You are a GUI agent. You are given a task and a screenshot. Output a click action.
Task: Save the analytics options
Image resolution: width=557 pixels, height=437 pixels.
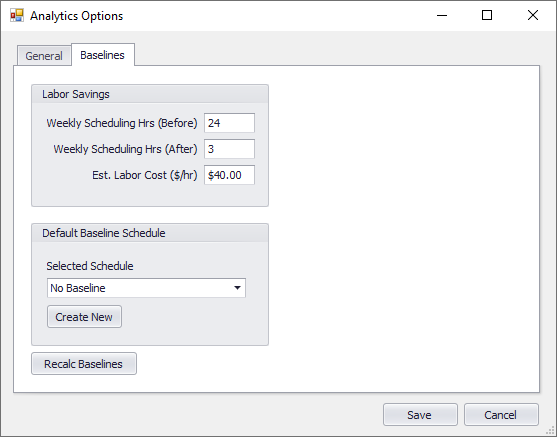420,415
